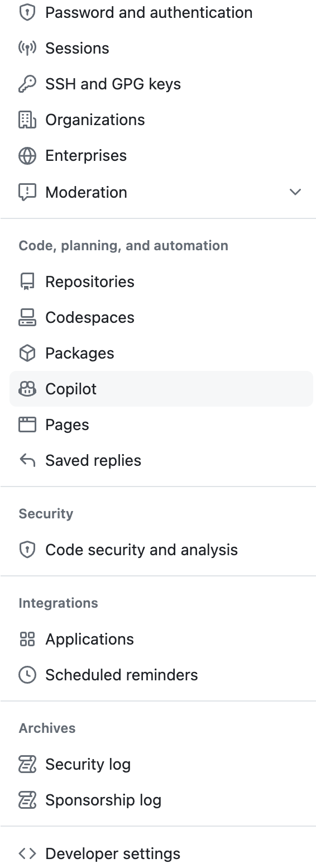This screenshot has height=868, width=316.
Task: Click the clock icon for Scheduled reminders
Action: (x=27, y=675)
